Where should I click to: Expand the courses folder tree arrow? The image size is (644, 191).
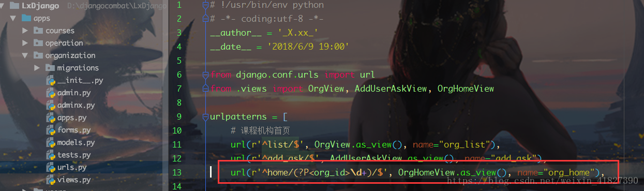(x=25, y=31)
